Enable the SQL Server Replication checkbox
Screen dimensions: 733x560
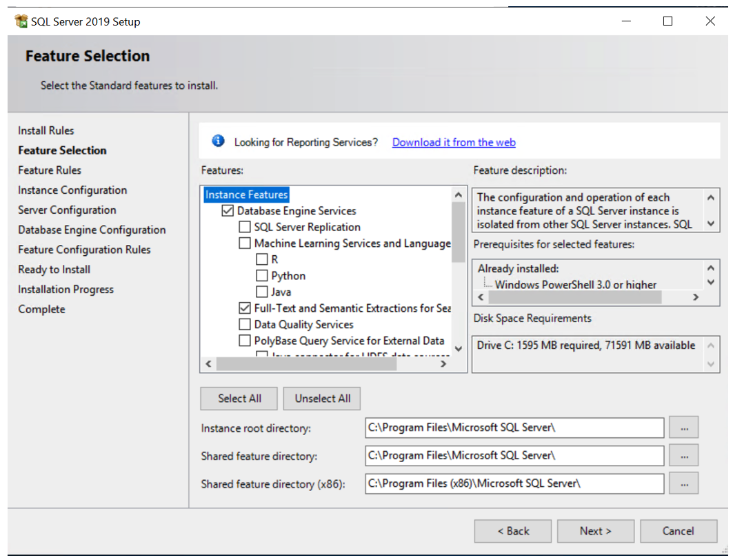(x=245, y=227)
